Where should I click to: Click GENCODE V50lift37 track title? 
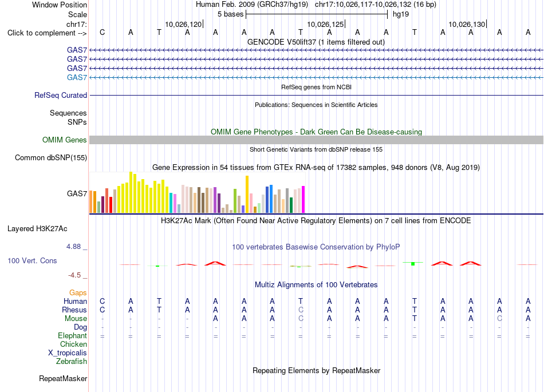(x=316, y=42)
